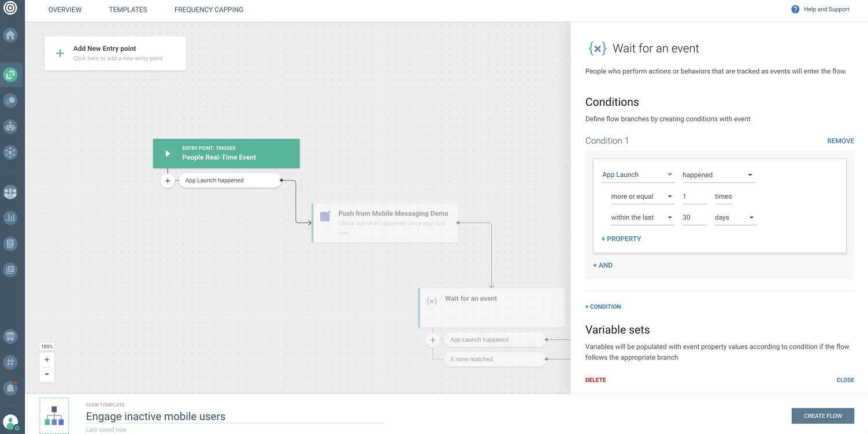The width and height of the screenshot is (868, 434).
Task: Click the notification bell icon
Action: tap(10, 388)
